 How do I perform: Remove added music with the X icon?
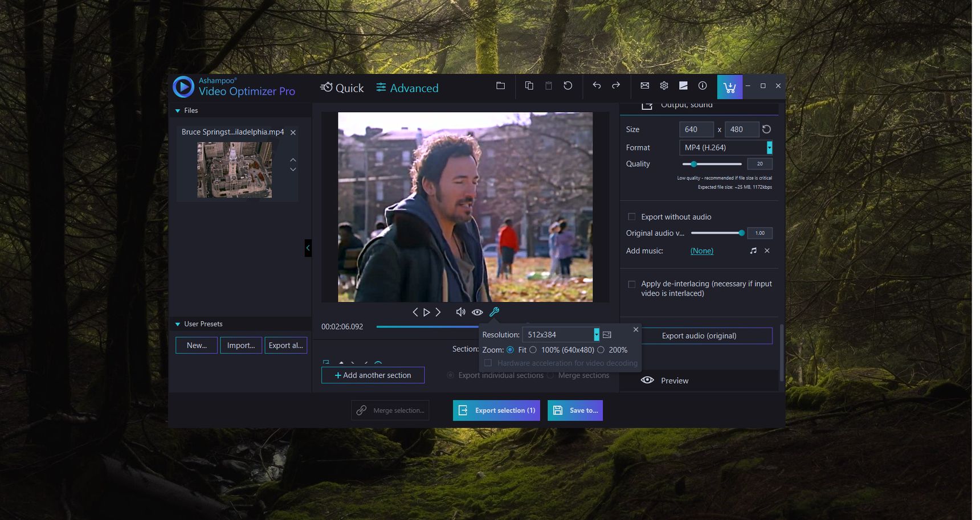(x=767, y=251)
